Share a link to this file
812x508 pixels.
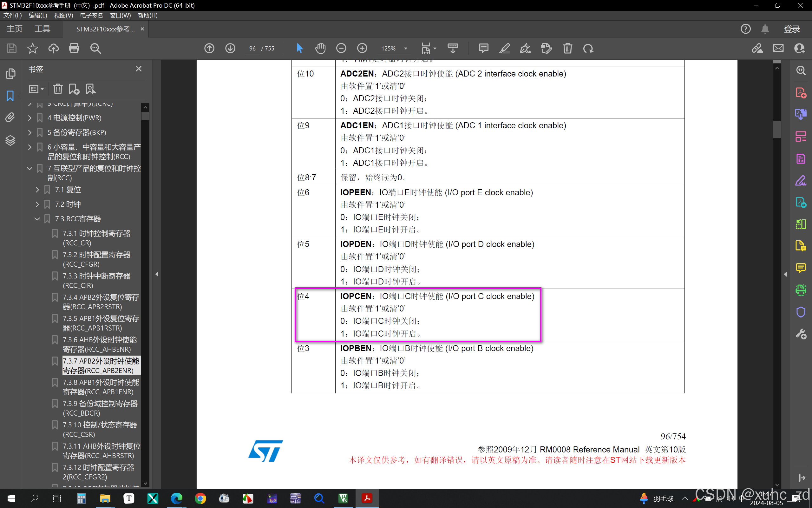click(757, 48)
